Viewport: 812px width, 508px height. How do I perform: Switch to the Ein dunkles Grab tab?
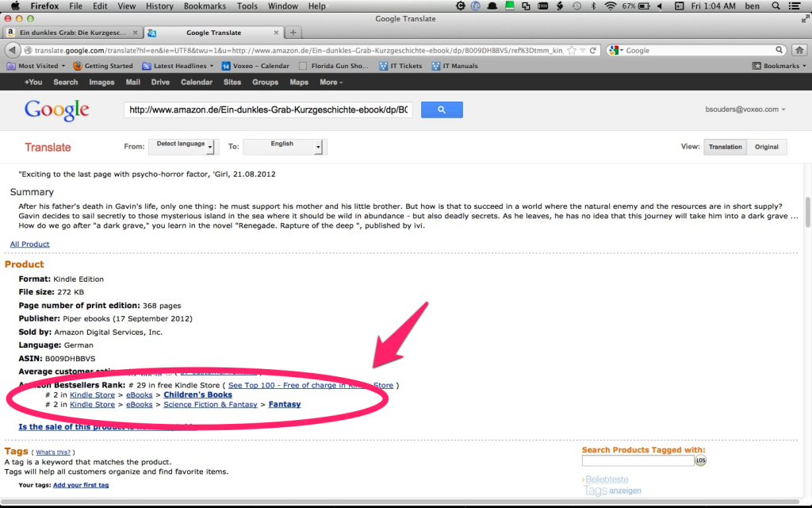[x=72, y=33]
